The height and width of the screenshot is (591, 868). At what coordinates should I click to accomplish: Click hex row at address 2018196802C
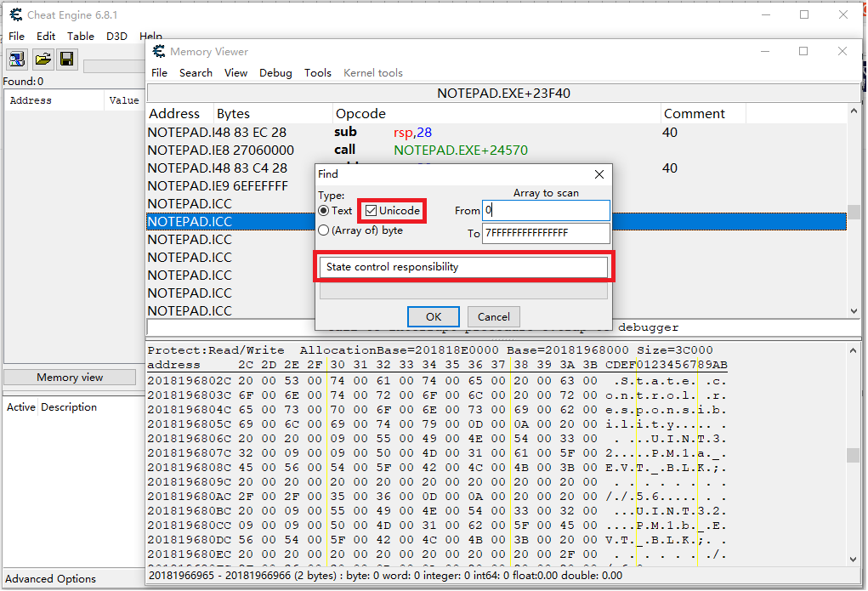pyautogui.click(x=437, y=381)
